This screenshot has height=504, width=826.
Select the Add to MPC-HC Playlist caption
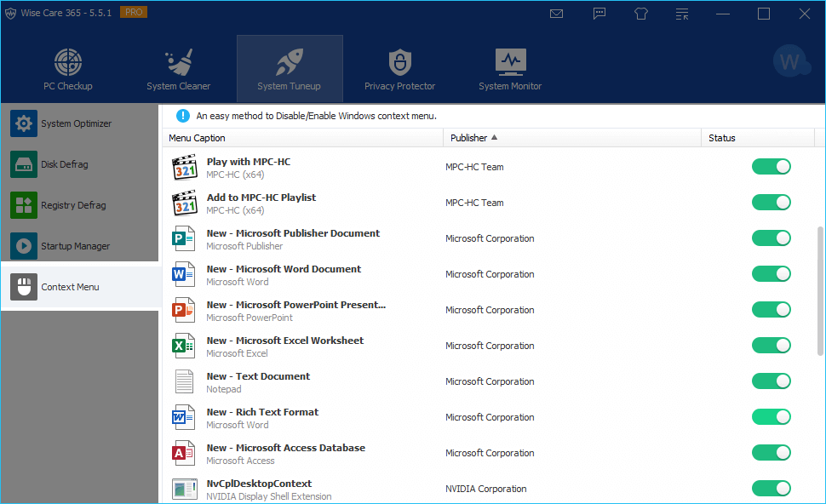click(x=261, y=198)
